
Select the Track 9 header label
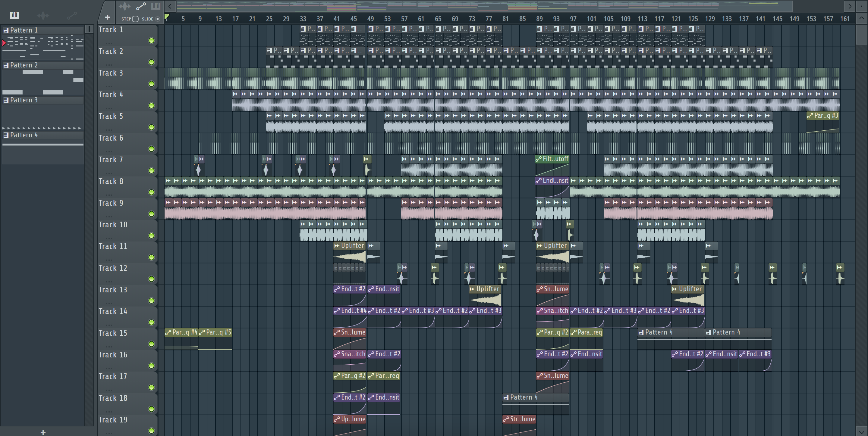(x=111, y=203)
